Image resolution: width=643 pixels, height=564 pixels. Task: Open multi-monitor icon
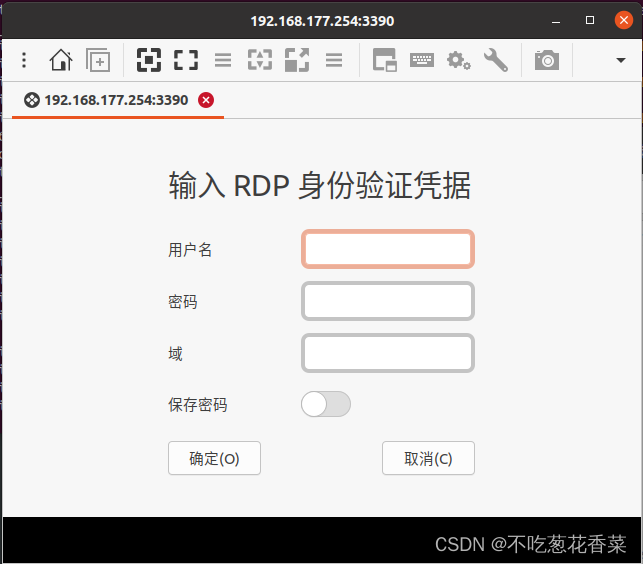[384, 60]
